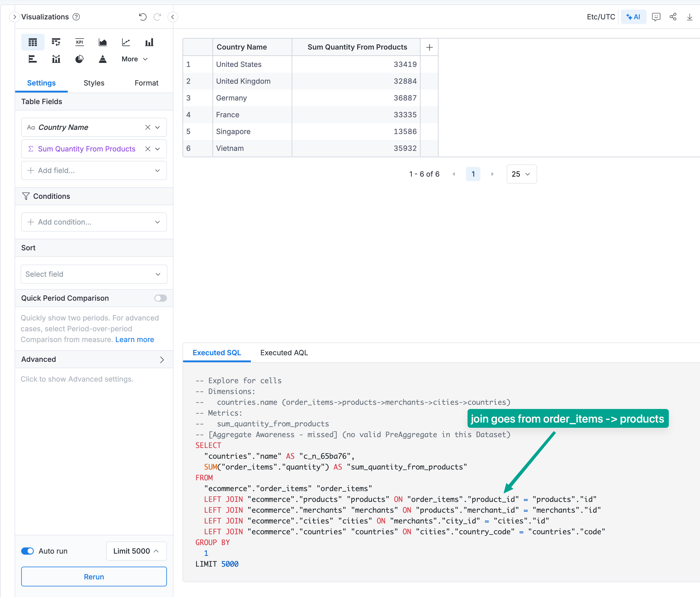Choose the KPI metric visualization
Image resolution: width=700 pixels, height=597 pixels.
[79, 42]
